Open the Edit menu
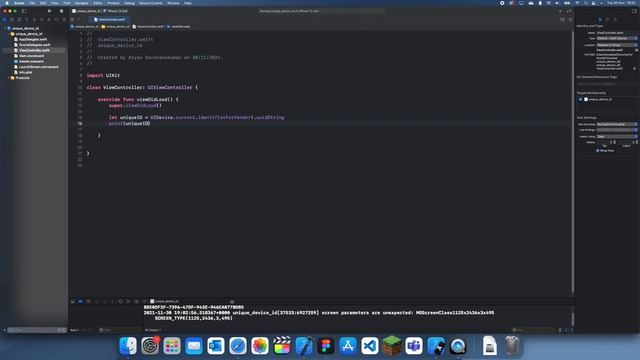The image size is (640, 360). coord(43,3)
